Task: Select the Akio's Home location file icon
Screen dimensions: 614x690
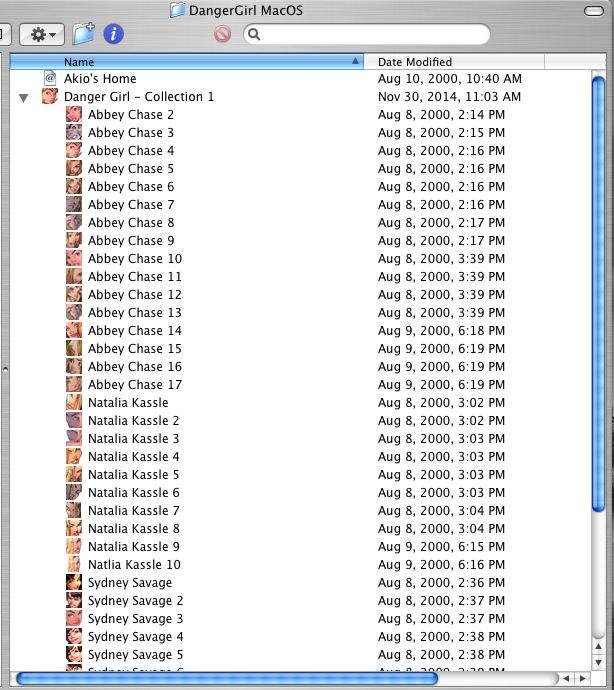Action: coord(50,78)
